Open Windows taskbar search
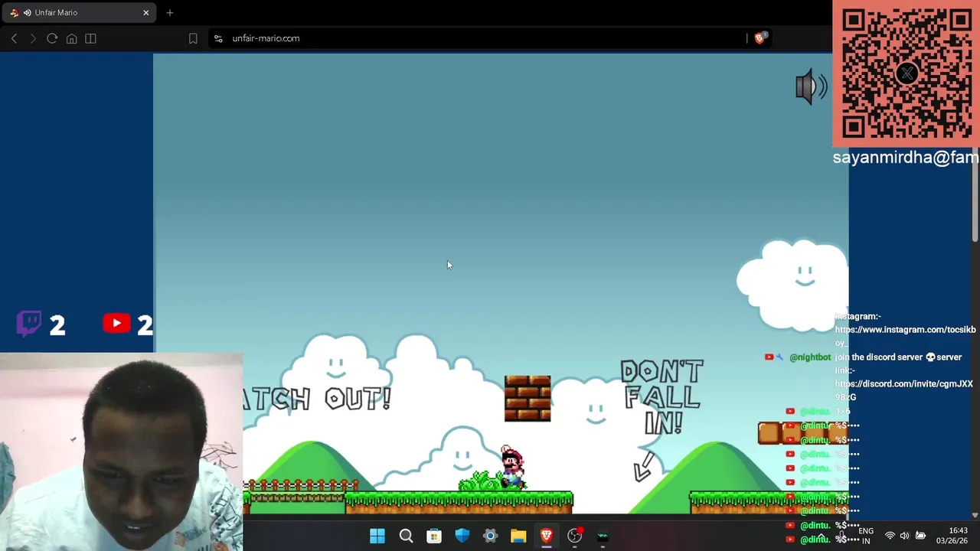This screenshot has width=980, height=551. (x=406, y=536)
